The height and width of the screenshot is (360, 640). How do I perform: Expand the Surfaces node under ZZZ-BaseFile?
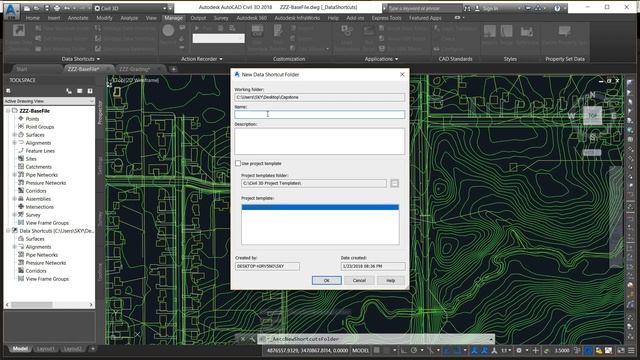[14, 135]
